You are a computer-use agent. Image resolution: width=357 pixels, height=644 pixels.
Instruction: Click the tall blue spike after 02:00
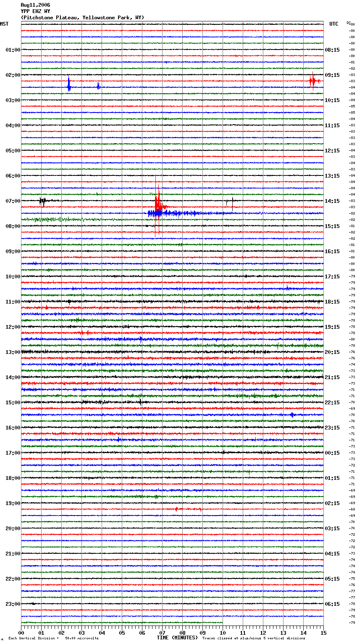click(69, 84)
